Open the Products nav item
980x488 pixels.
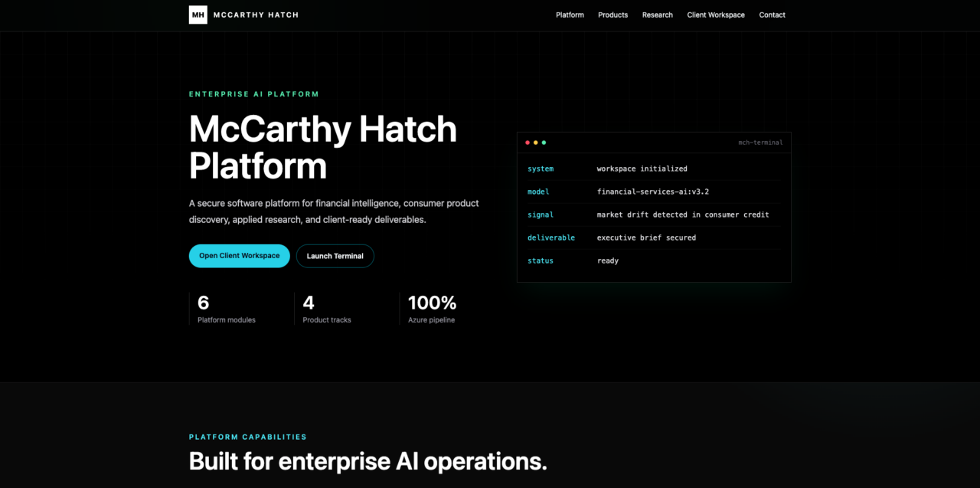(613, 15)
